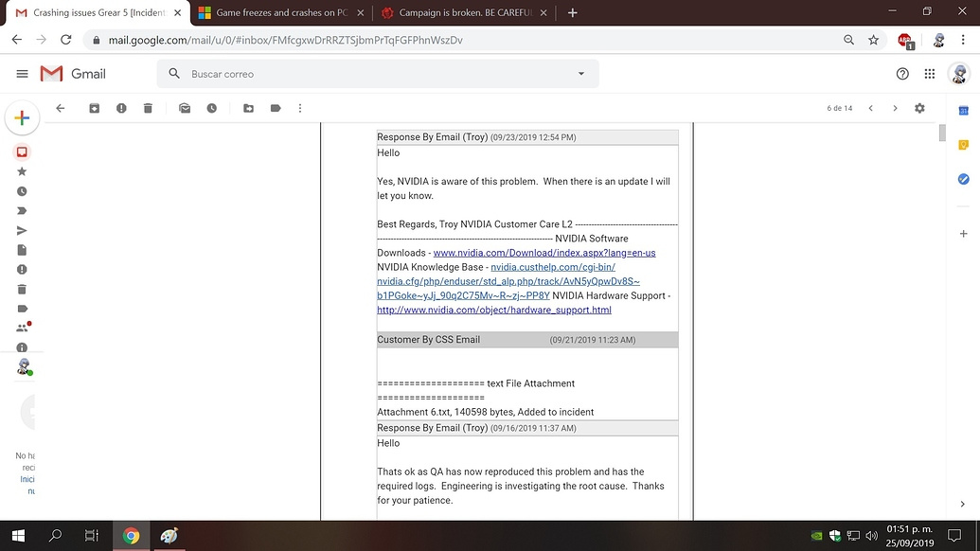Open Google Tasks side panel
This screenshot has height=551, width=980.
click(x=963, y=179)
